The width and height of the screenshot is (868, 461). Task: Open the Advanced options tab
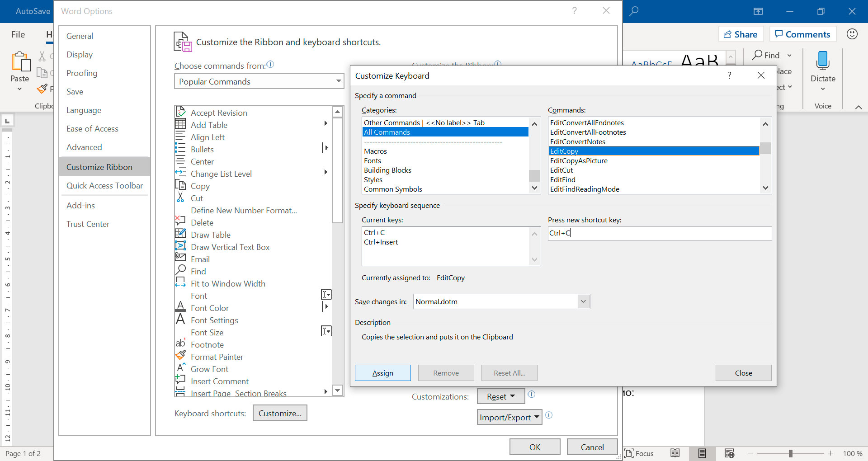[84, 147]
